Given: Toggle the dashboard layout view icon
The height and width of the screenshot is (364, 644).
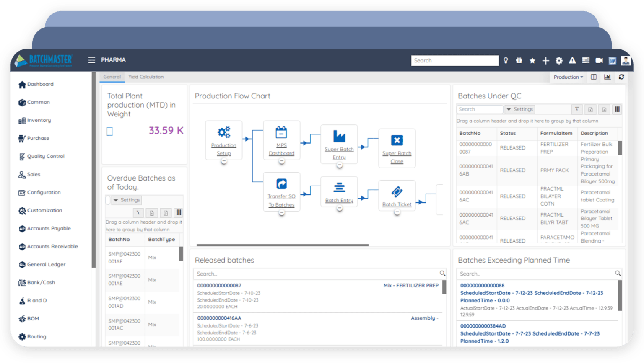Looking at the screenshot, I should click(x=594, y=77).
